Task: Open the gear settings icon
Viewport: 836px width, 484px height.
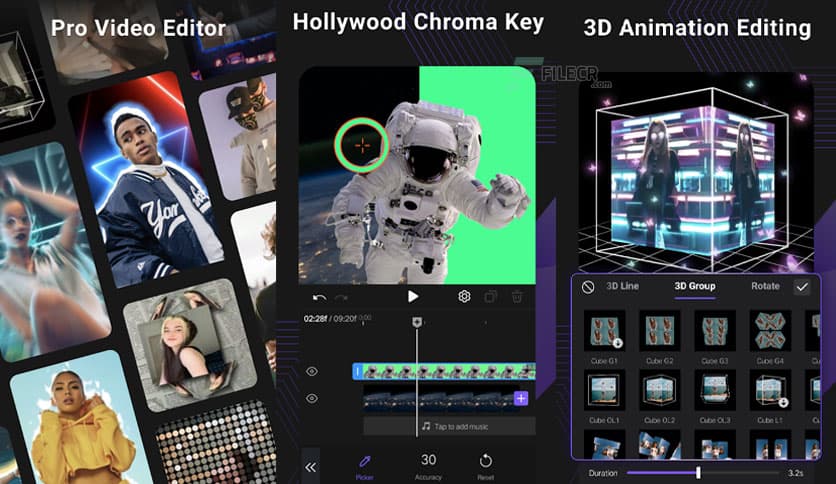Action: pyautogui.click(x=464, y=296)
